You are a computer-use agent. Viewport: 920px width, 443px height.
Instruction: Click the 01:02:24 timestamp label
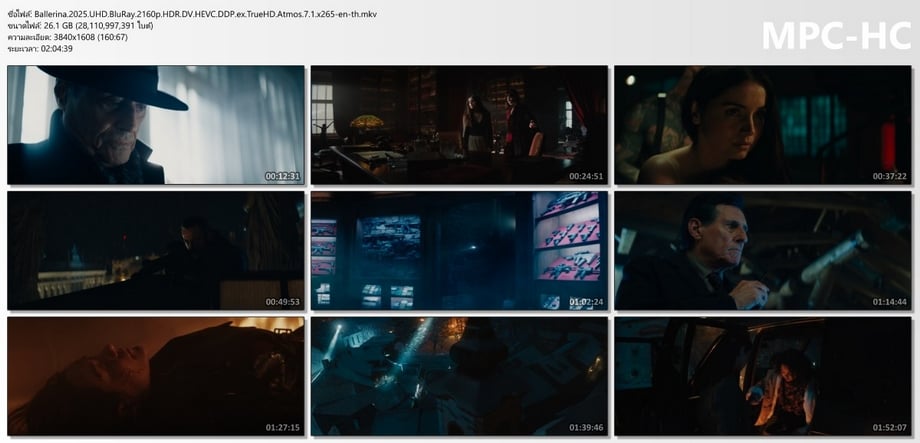[x=586, y=301]
